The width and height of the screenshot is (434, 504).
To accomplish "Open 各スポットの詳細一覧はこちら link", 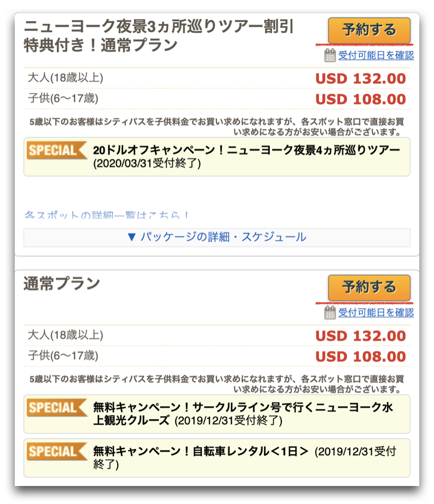I will pyautogui.click(x=106, y=215).
